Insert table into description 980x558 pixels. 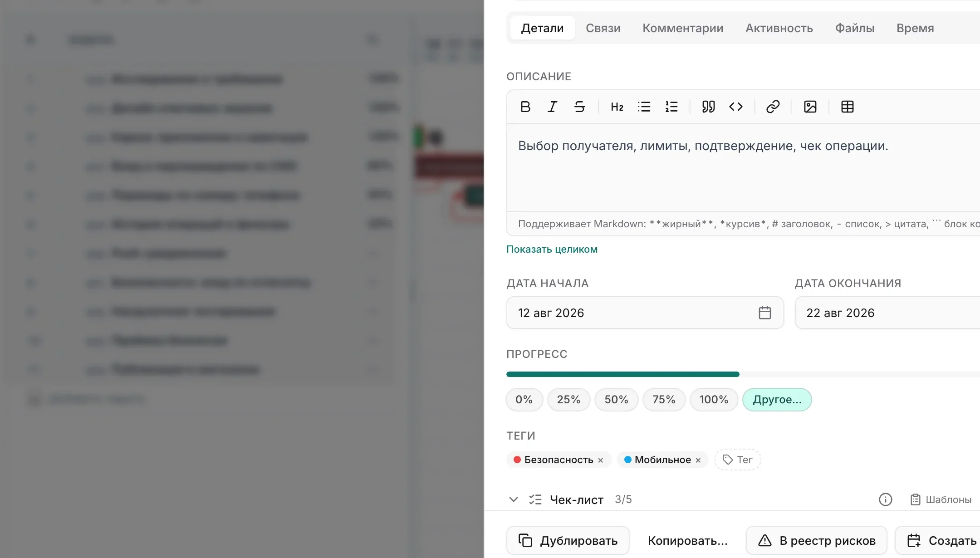coord(848,107)
